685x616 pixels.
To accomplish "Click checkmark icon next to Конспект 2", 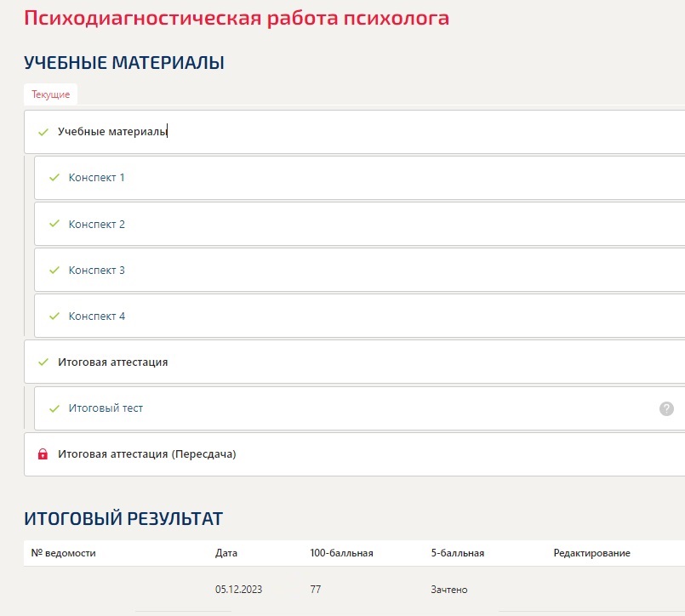I will click(x=54, y=224).
